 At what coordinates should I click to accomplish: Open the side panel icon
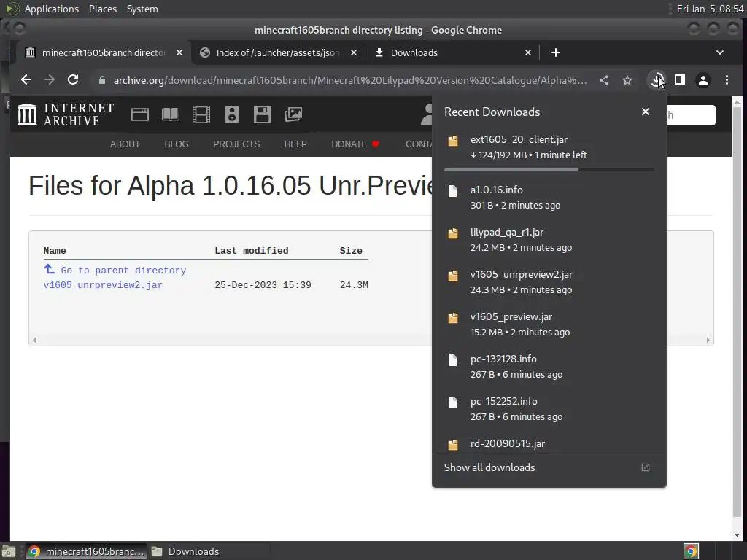[x=680, y=80]
